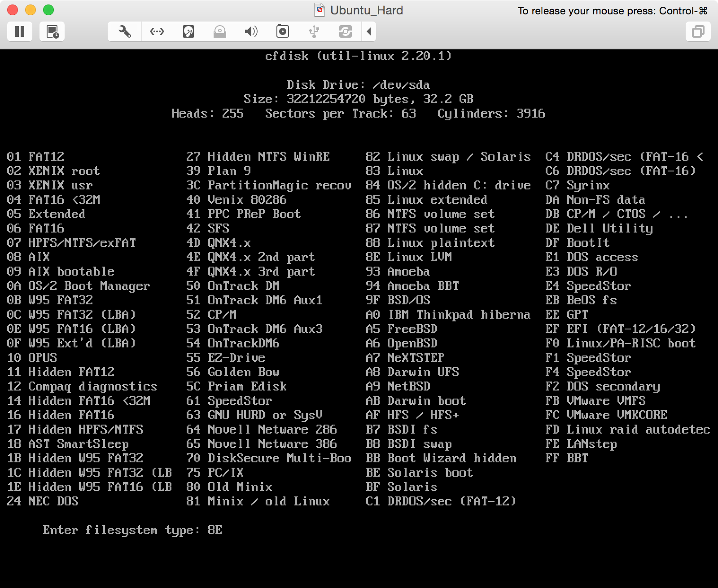Click '07 HPFS/NTFS/exFAT' entry
Screen dimensions: 718x588
pos(71,243)
